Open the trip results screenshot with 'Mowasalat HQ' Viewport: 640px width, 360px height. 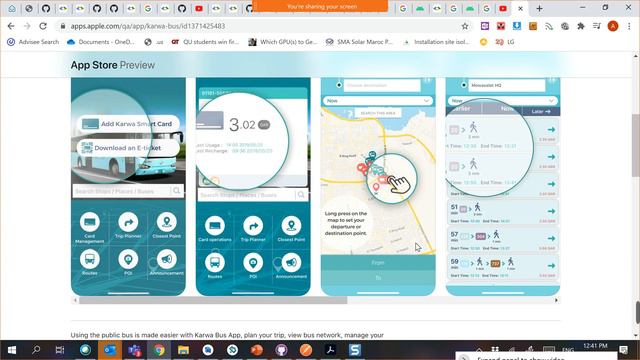[503, 186]
